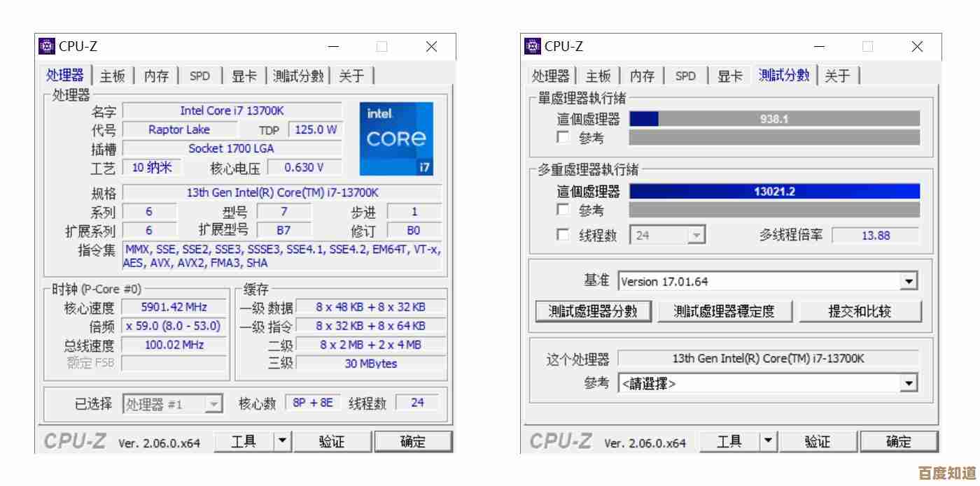Click the 百度知道 watermark logo
The height and width of the screenshot is (486, 980).
946,473
